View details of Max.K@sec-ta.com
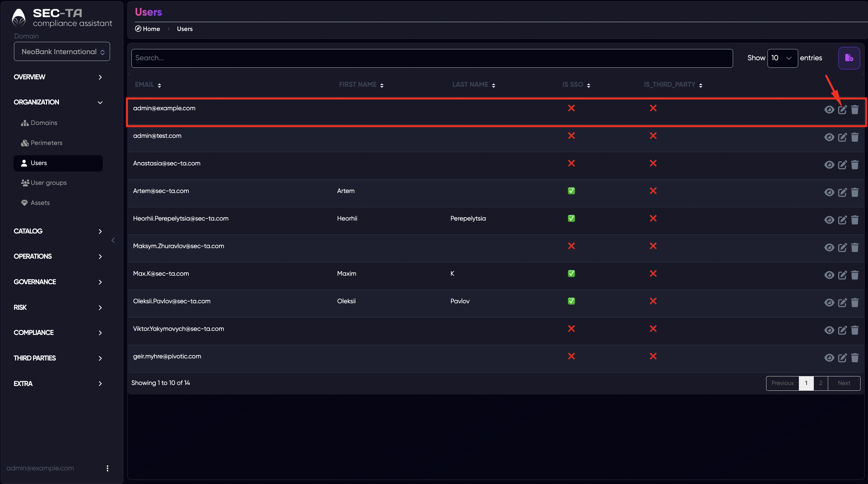Screen dimensions: 868x484 pyautogui.click(x=829, y=275)
